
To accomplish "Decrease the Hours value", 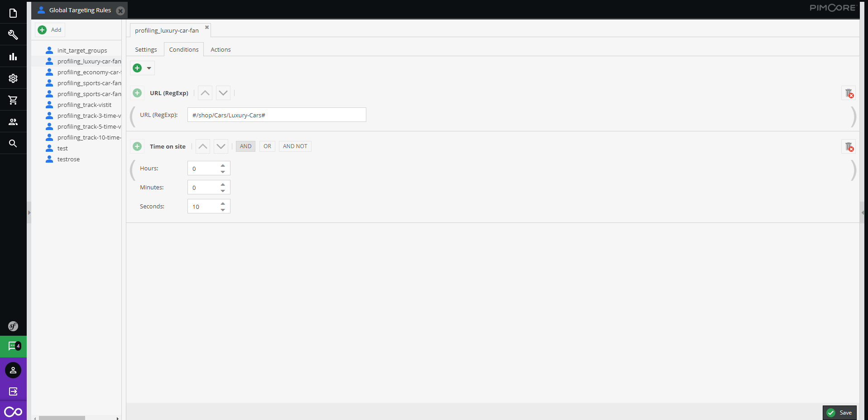I will tap(223, 172).
